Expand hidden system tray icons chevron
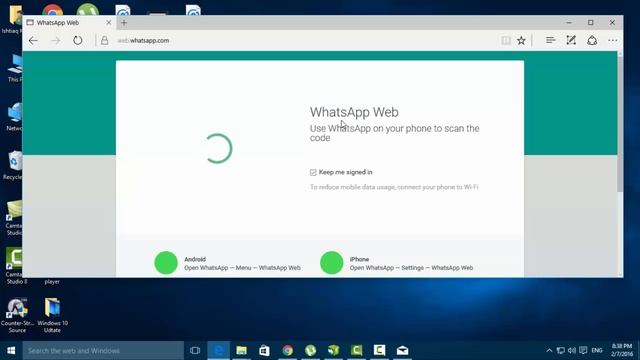The width and height of the screenshot is (640, 360). coord(549,351)
